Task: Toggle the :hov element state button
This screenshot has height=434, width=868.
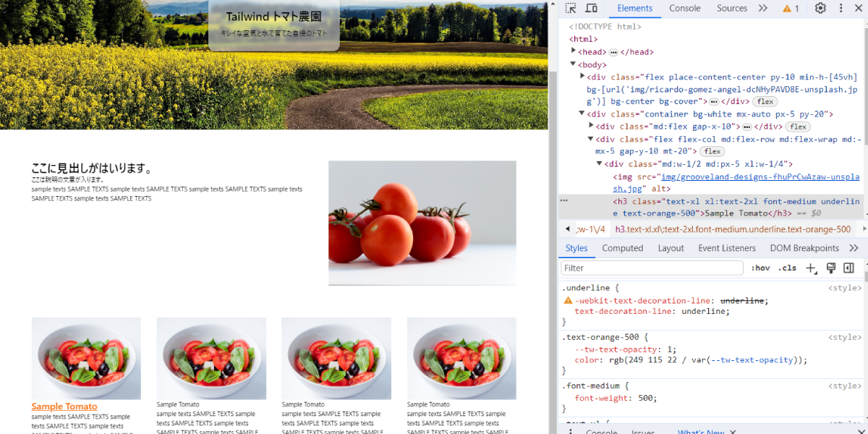Action: tap(760, 268)
